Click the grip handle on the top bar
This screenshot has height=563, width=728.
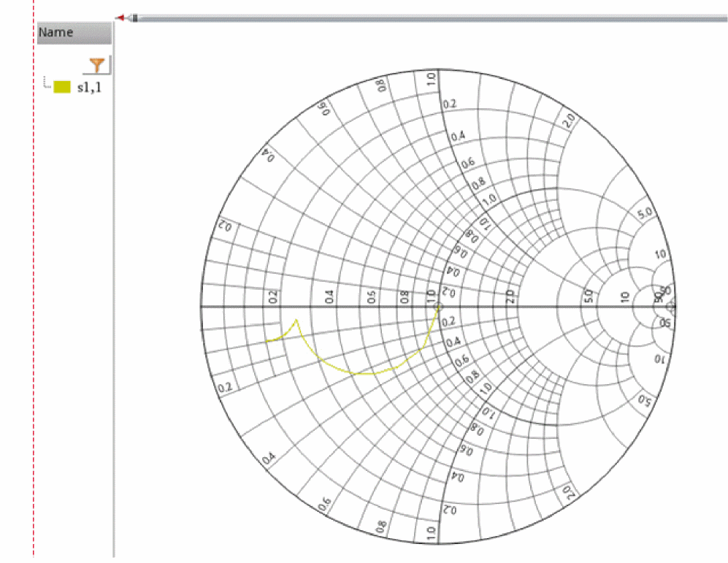(x=135, y=18)
